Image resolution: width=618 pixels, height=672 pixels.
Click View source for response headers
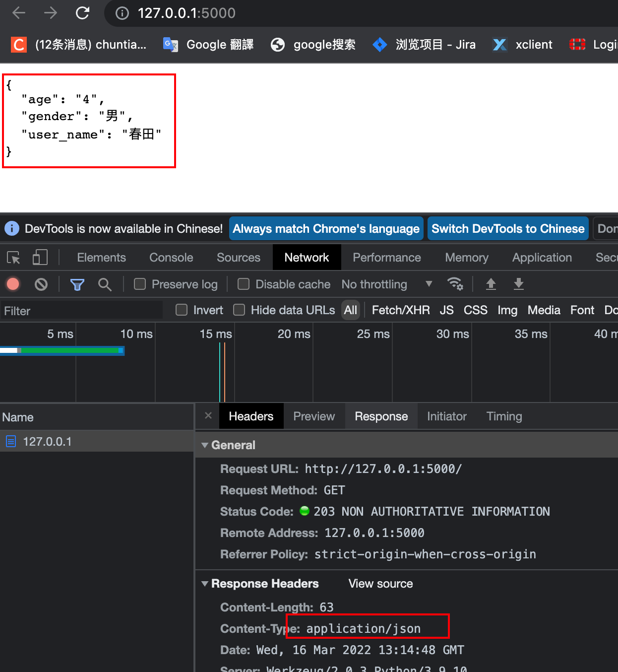coord(380,584)
